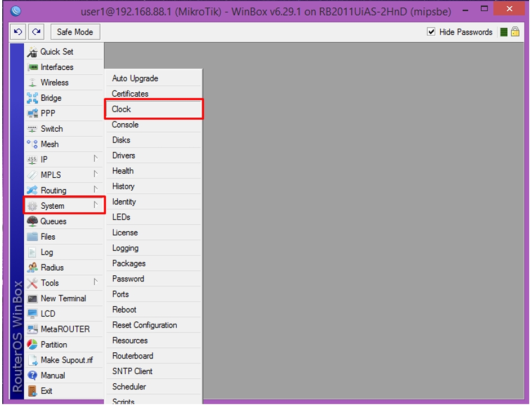
Task: Expand the Routing submenu arrow
Action: point(96,190)
